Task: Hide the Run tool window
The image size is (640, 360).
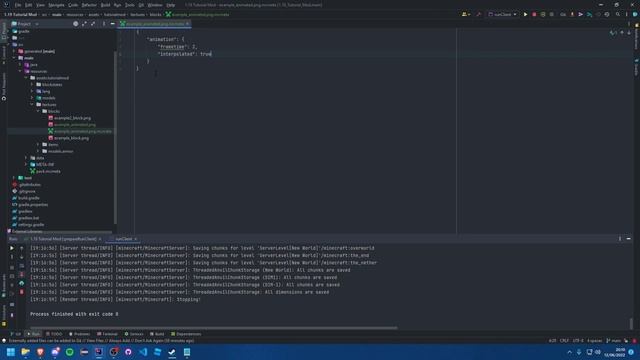Action: pos(629,239)
